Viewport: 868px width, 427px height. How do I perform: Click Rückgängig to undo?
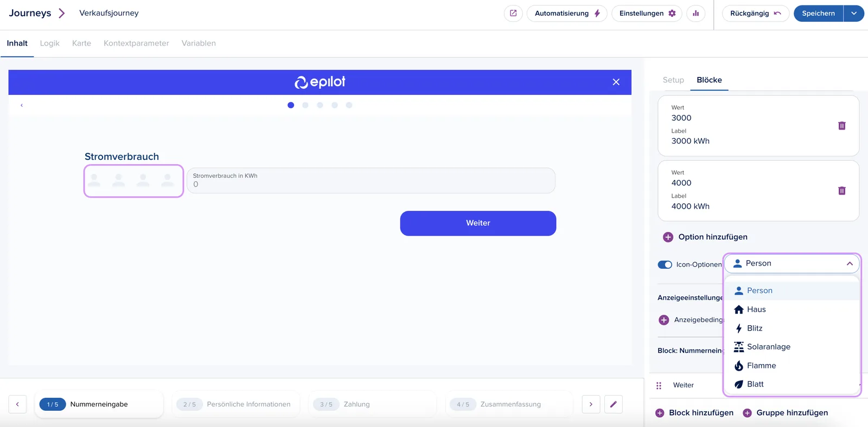755,13
